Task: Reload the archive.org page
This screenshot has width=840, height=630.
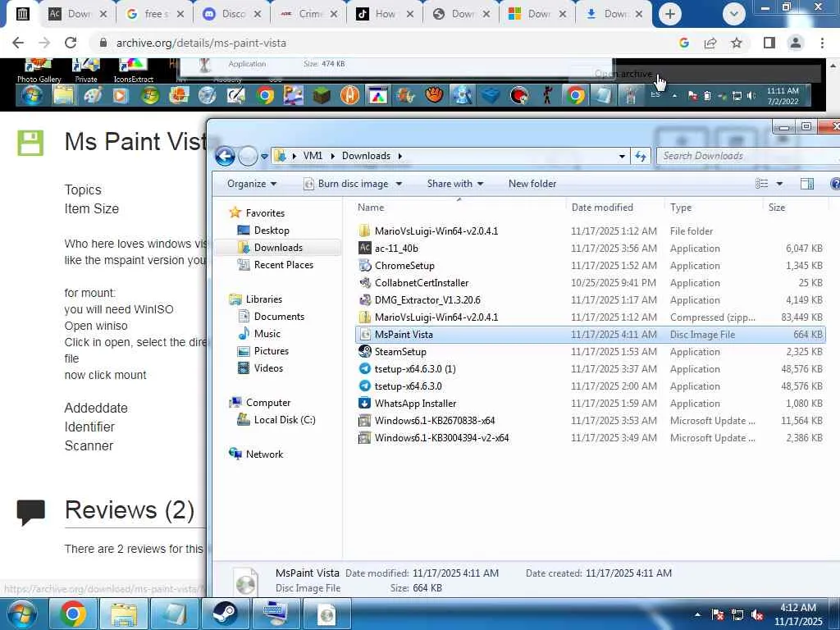Action: tap(71, 43)
